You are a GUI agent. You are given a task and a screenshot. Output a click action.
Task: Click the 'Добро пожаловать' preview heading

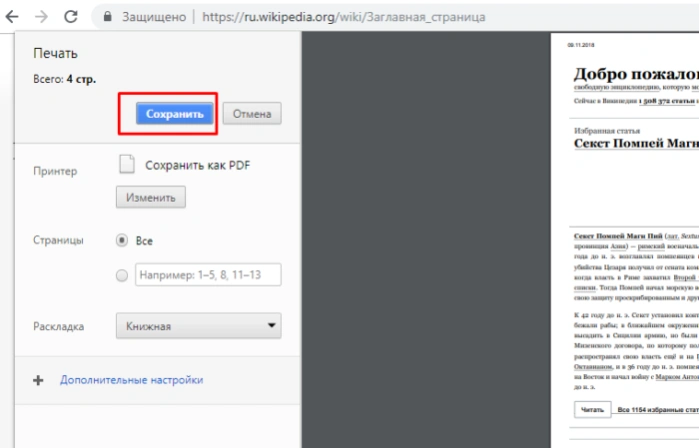637,74
